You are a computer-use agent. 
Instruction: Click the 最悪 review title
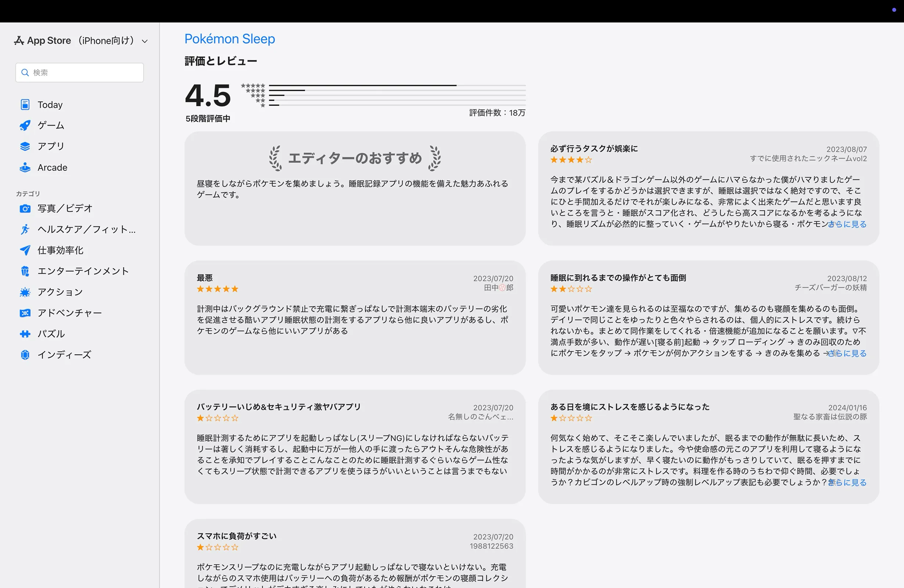coord(205,278)
